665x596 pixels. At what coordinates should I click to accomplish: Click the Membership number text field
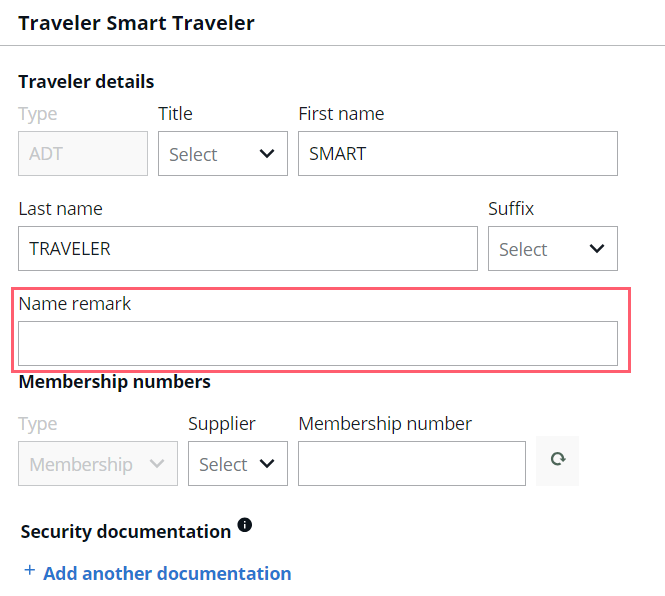tap(412, 464)
